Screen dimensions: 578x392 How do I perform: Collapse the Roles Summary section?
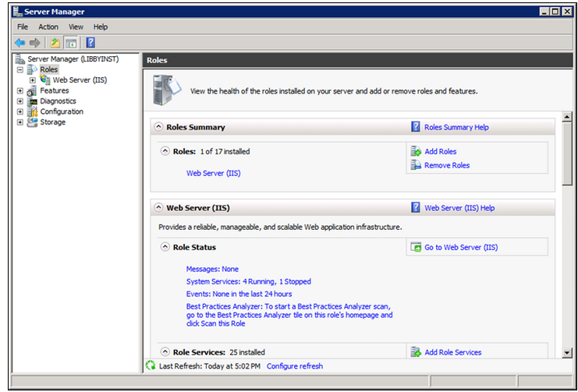(x=158, y=127)
